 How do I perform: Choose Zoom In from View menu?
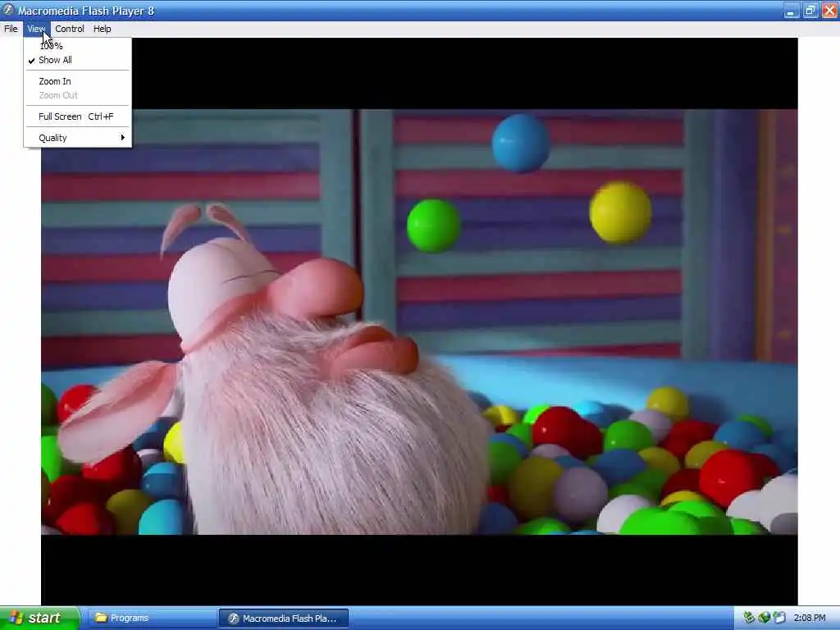pyautogui.click(x=78, y=81)
